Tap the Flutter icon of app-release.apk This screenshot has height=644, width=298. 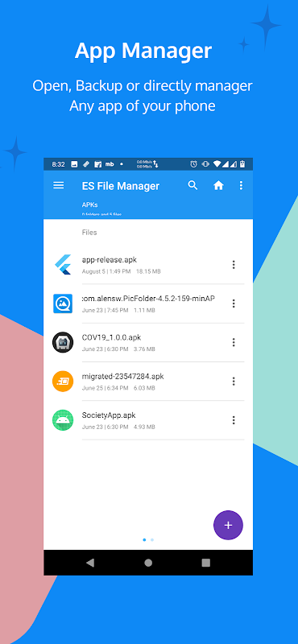[63, 265]
